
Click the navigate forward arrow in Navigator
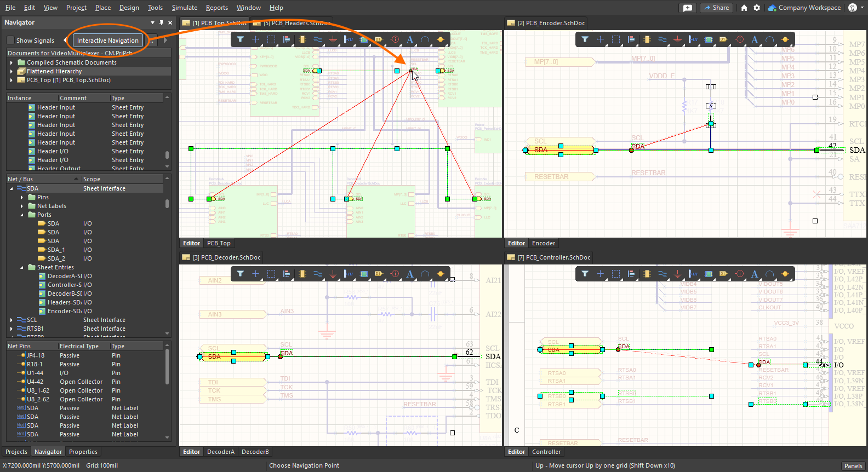tap(165, 40)
